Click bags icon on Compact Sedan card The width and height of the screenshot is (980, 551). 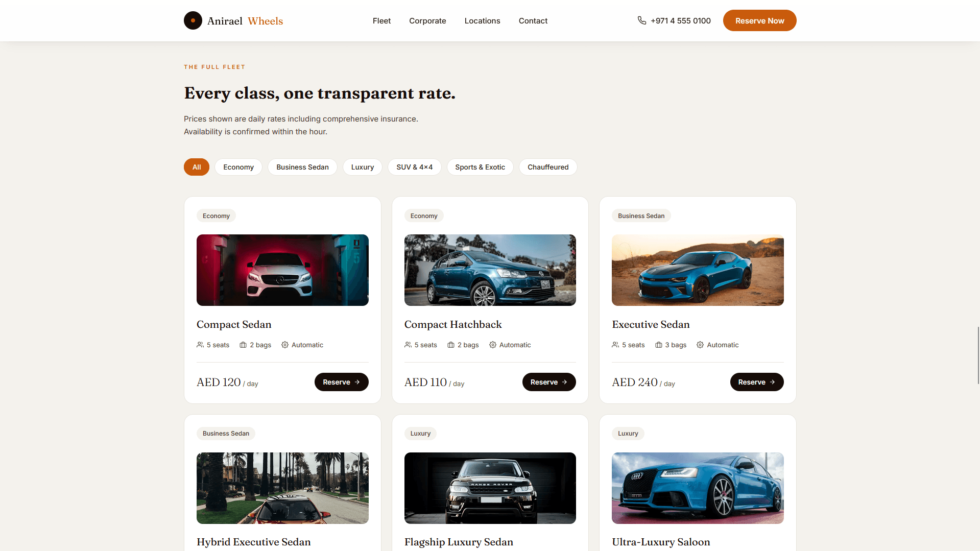point(243,345)
